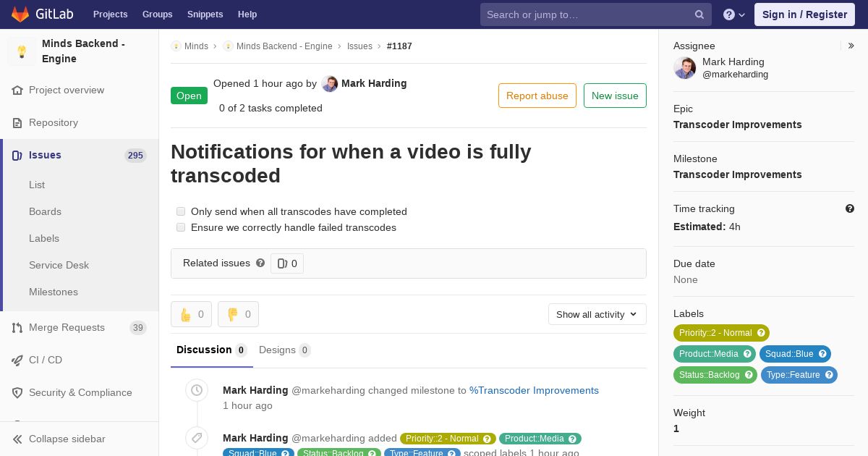Click the 295 issues count badge

click(135, 156)
